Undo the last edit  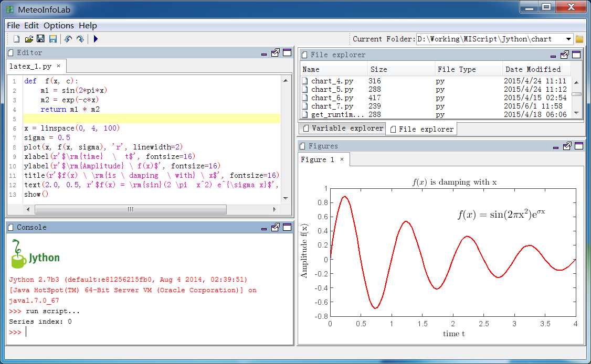click(68, 39)
